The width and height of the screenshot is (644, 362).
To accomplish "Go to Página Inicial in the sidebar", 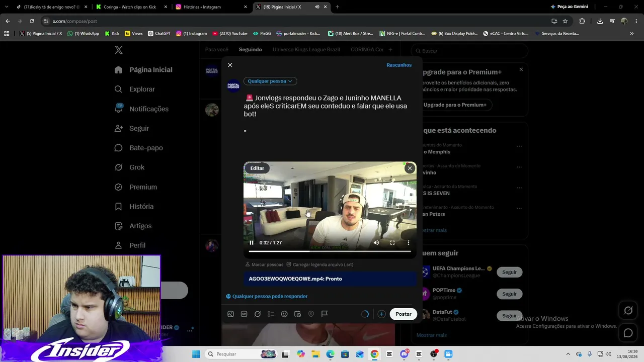I will click(143, 70).
